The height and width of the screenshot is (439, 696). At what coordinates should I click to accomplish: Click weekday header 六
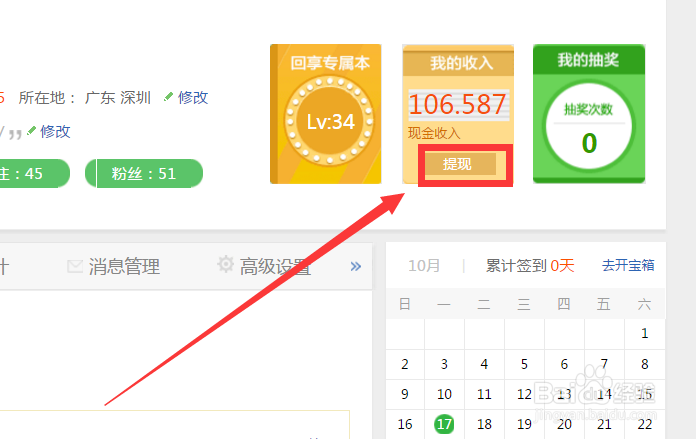point(645,304)
